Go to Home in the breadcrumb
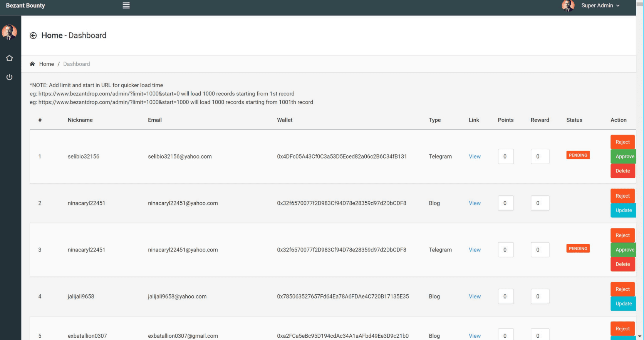 pos(47,64)
